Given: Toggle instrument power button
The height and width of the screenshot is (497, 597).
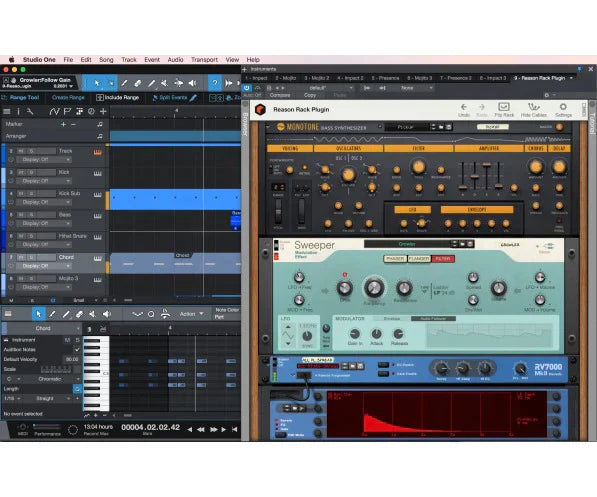Looking at the screenshot, I should 247,88.
